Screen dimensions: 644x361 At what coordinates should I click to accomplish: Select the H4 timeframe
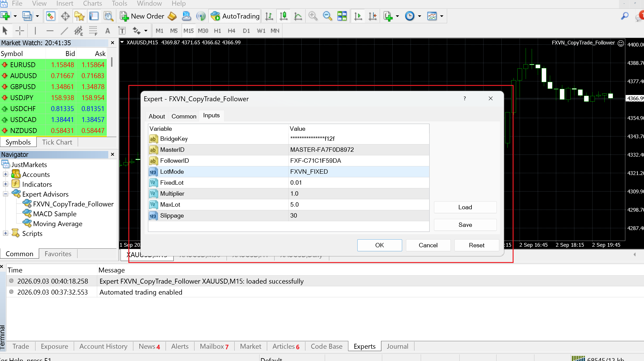tap(232, 31)
